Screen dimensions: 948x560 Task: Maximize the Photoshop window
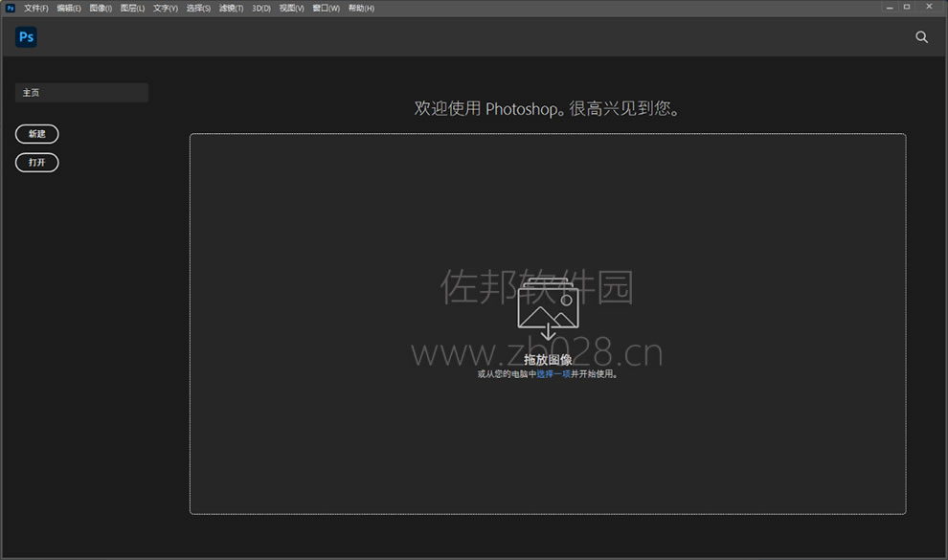(x=907, y=7)
